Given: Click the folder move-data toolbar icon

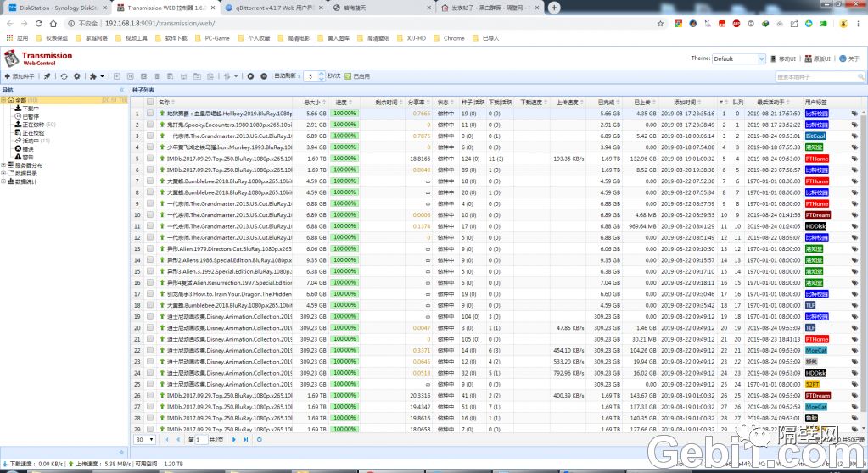Looking at the screenshot, I should pyautogui.click(x=197, y=76).
